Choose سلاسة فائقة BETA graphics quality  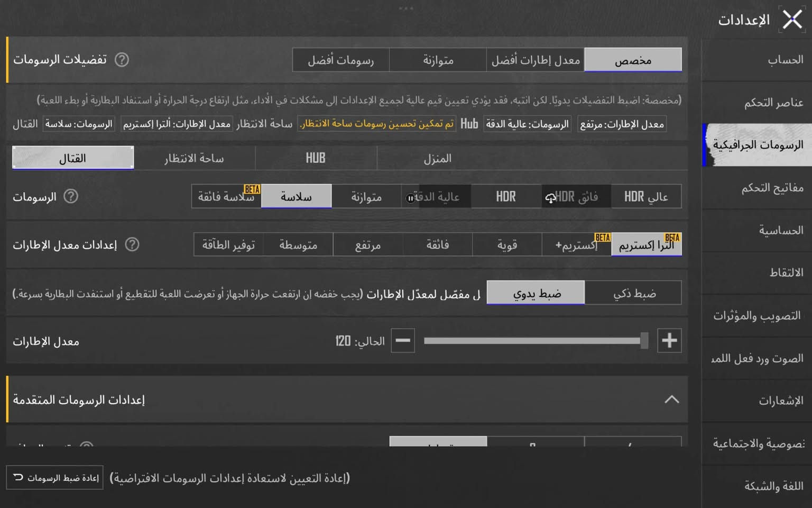(x=226, y=196)
